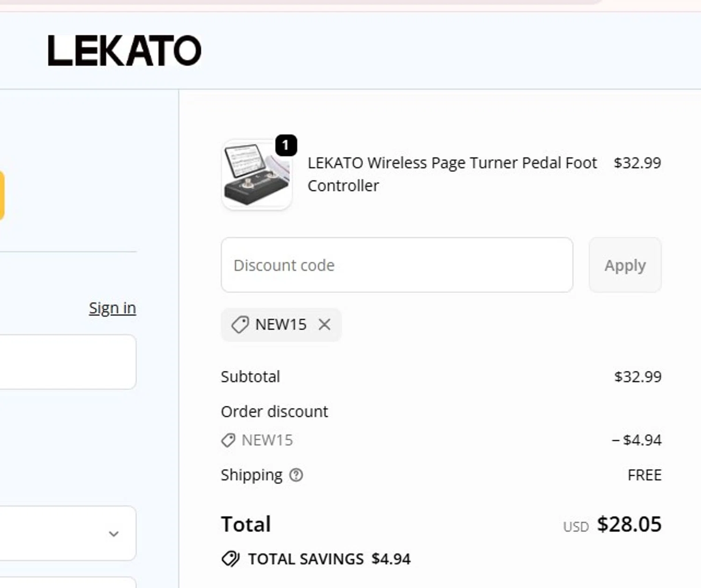Select the product title LEKATO Wireless Page Turner
This screenshot has height=588, width=701.
[x=452, y=174]
